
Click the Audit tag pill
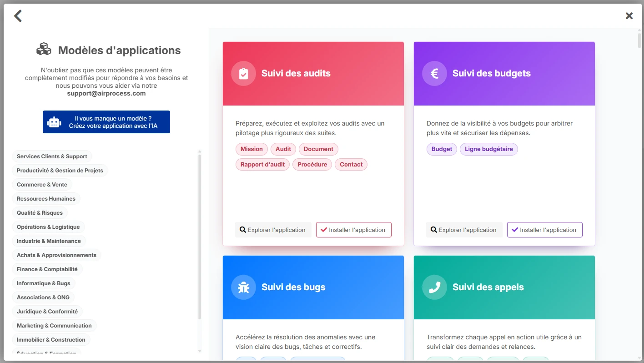(283, 149)
